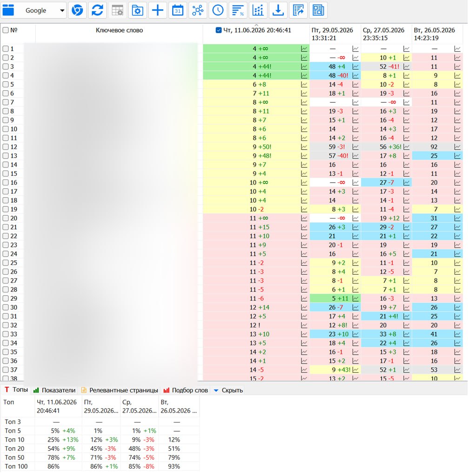Open the Релевантные страницы tab
This screenshot has height=476, width=468.
[x=120, y=390]
